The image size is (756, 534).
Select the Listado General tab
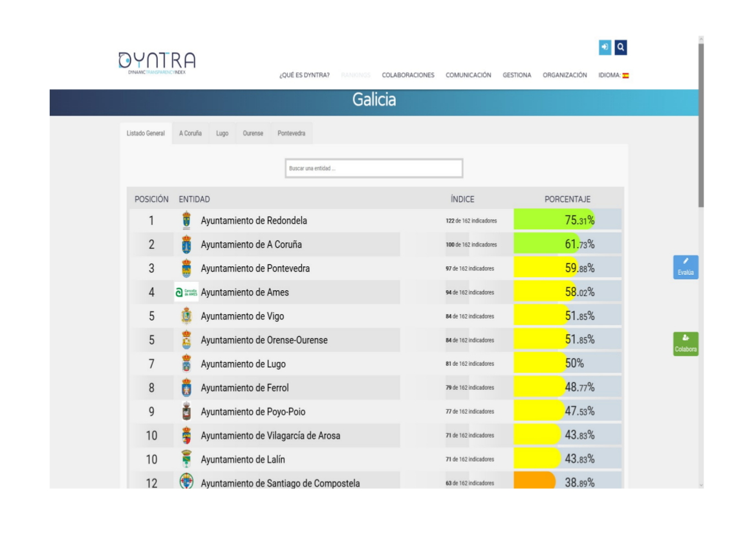click(x=146, y=133)
